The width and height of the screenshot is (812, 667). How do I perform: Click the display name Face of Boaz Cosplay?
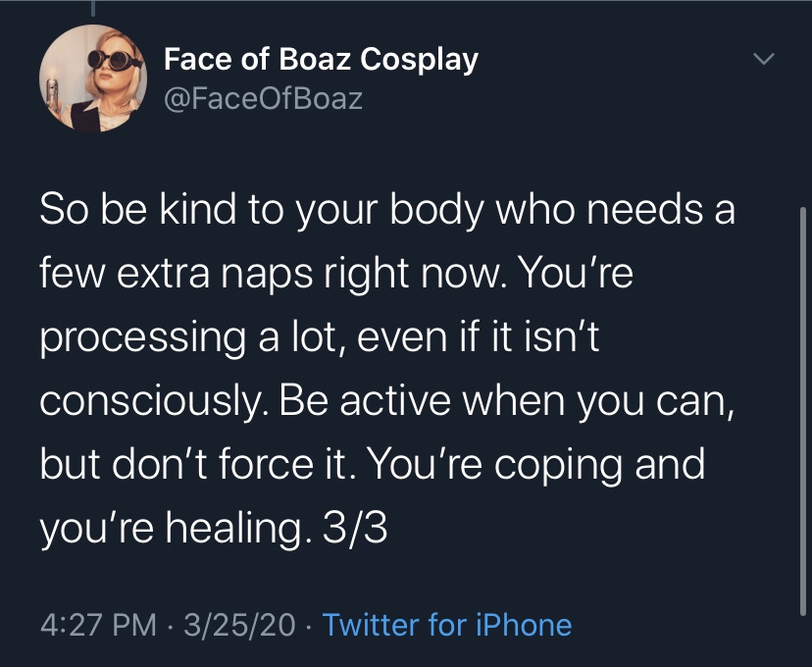[x=321, y=60]
